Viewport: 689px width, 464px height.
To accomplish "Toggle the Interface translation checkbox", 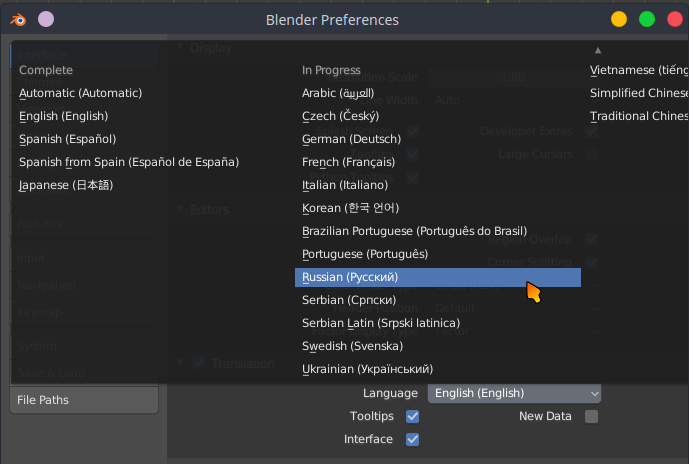I will pyautogui.click(x=413, y=439).
